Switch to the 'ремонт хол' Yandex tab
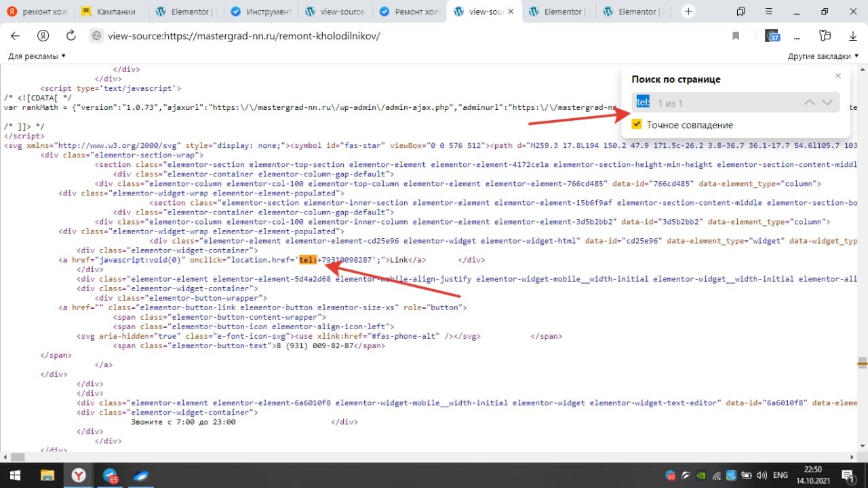The height and width of the screenshot is (488, 868). point(37,12)
